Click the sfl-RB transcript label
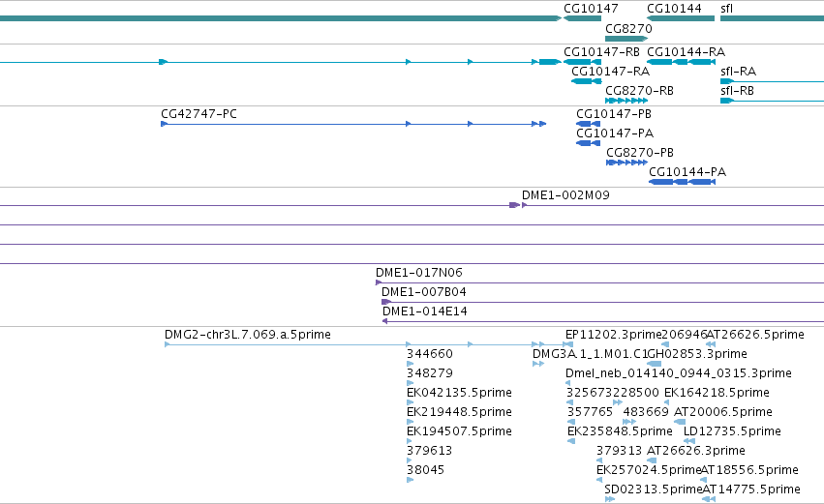824x504 pixels. click(x=737, y=91)
